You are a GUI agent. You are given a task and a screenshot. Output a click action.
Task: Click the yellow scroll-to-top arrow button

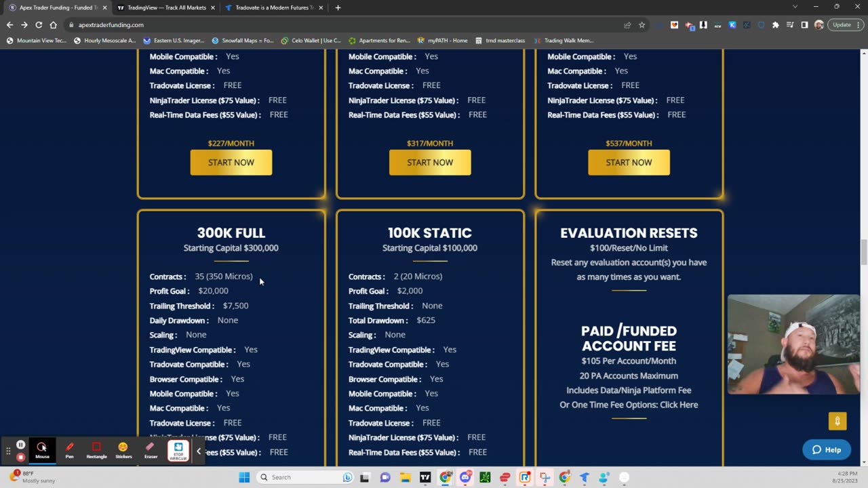coord(837,421)
